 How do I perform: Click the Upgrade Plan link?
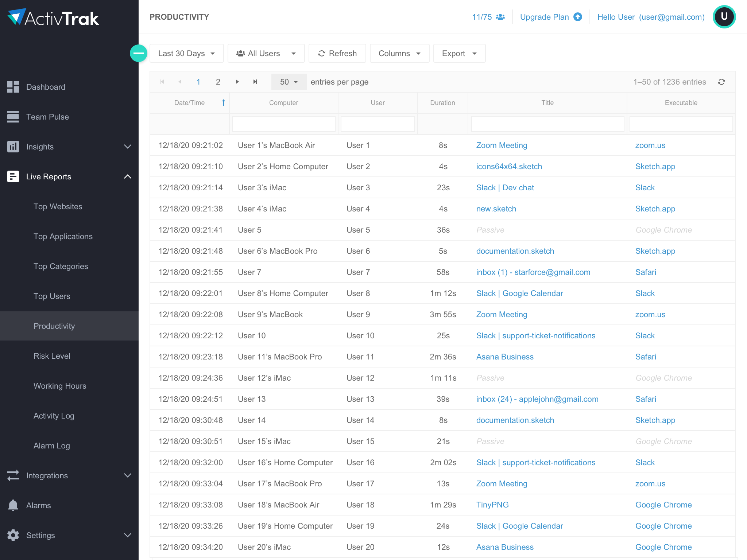point(545,17)
